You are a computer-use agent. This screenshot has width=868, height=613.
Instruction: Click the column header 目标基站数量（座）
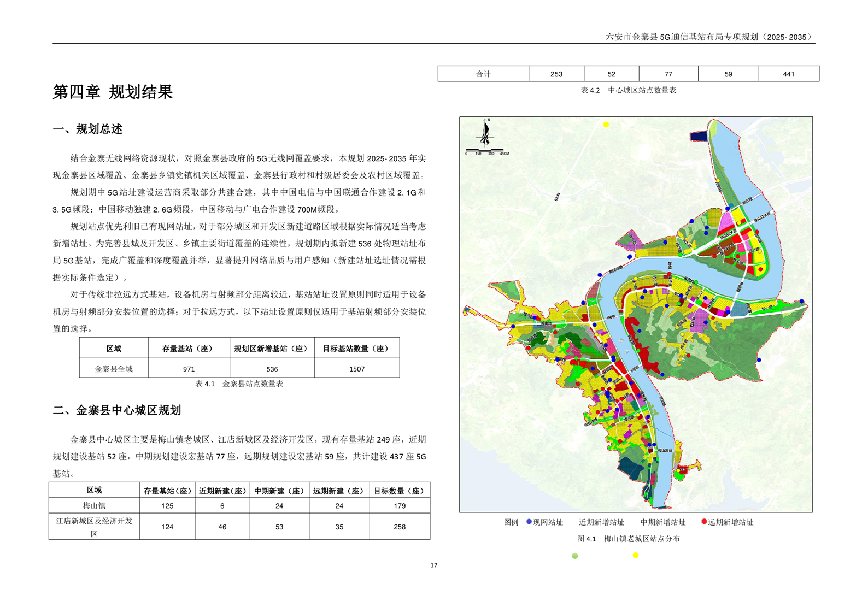pos(357,348)
